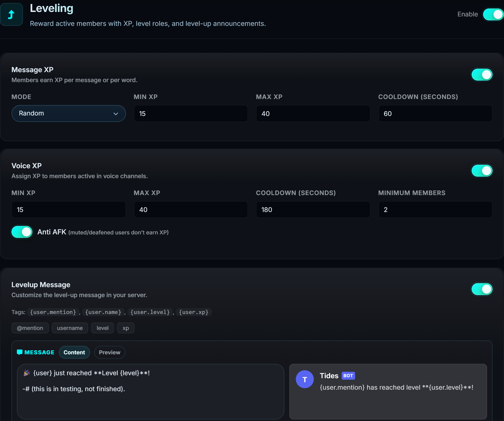
Task: Click the Anti AFK label
Action: [x=52, y=232]
